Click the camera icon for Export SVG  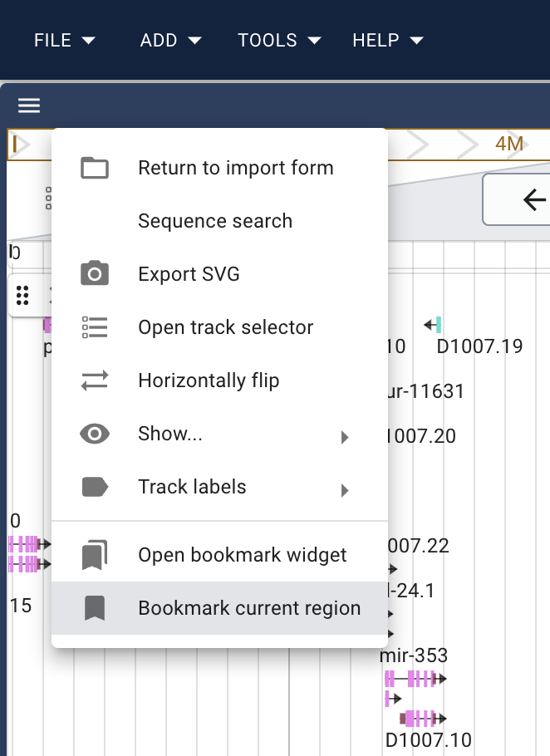coord(95,274)
